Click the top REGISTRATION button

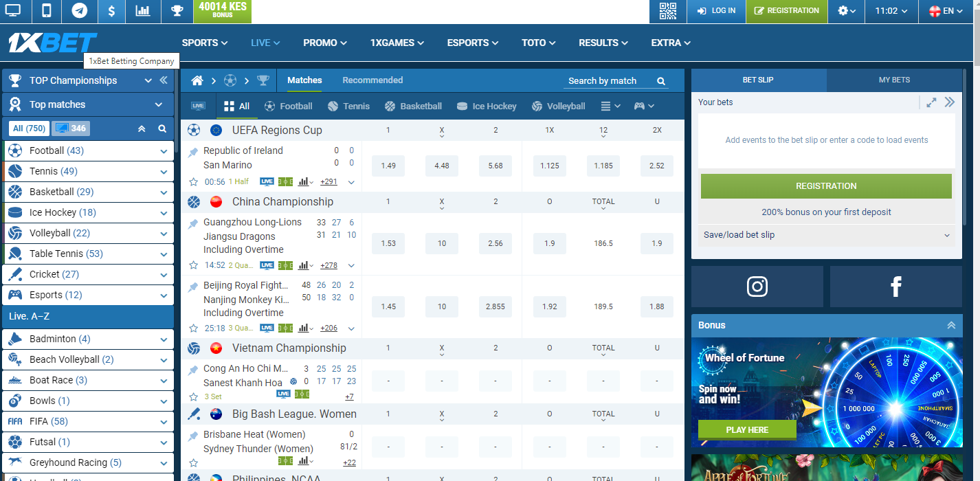[787, 11]
